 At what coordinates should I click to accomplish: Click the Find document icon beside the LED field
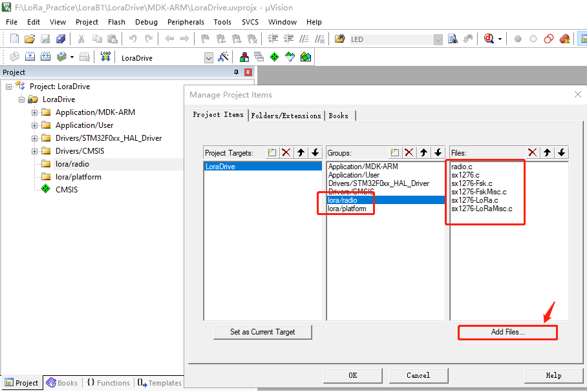tap(453, 39)
